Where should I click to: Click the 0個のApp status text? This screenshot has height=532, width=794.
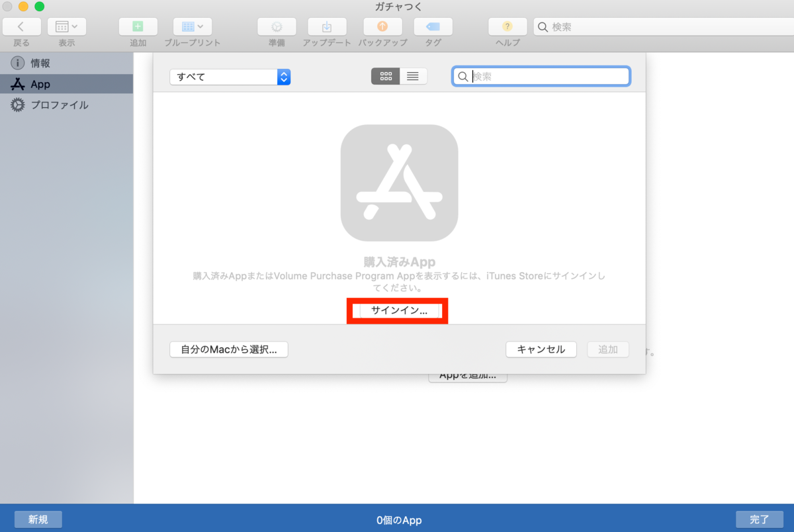[x=399, y=520]
